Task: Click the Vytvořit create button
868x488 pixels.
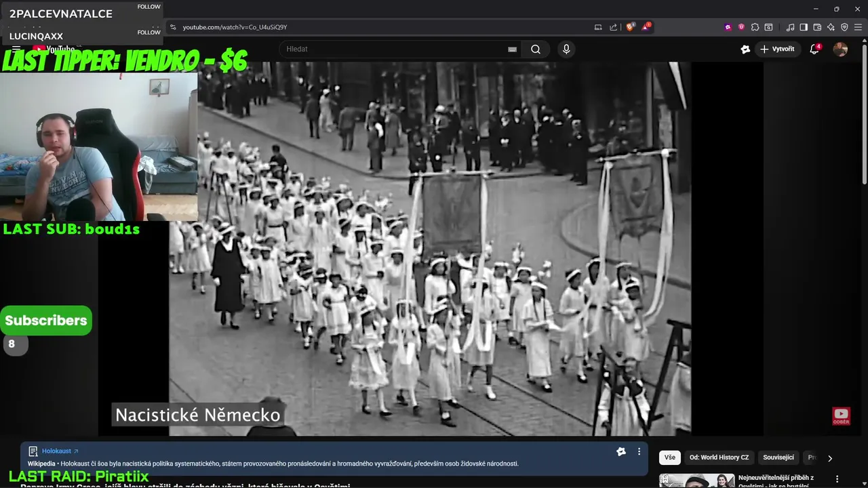Action: coord(778,49)
